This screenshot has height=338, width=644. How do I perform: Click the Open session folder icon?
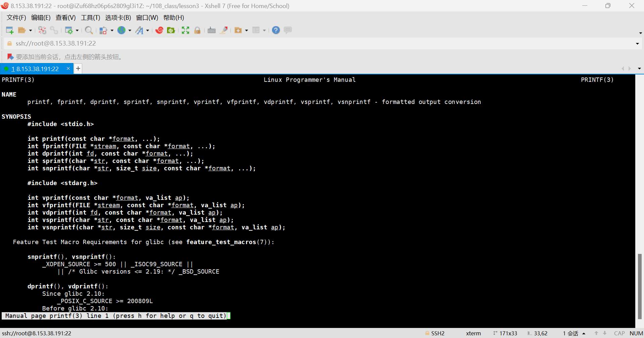pyautogui.click(x=22, y=31)
